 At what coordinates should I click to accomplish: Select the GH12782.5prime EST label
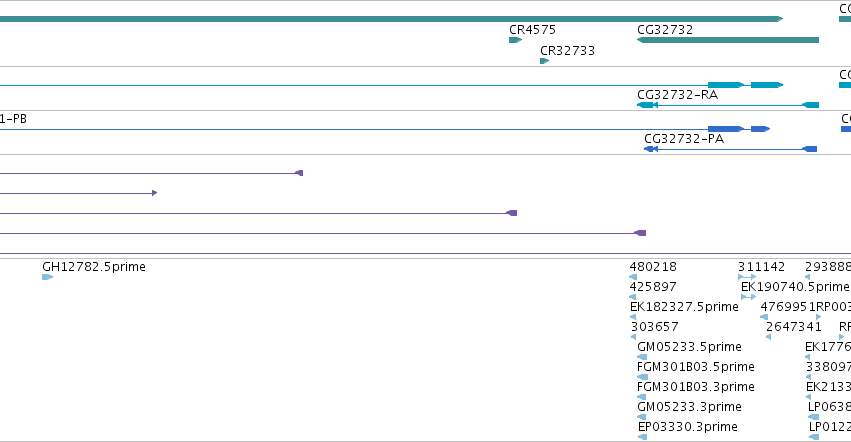94,267
